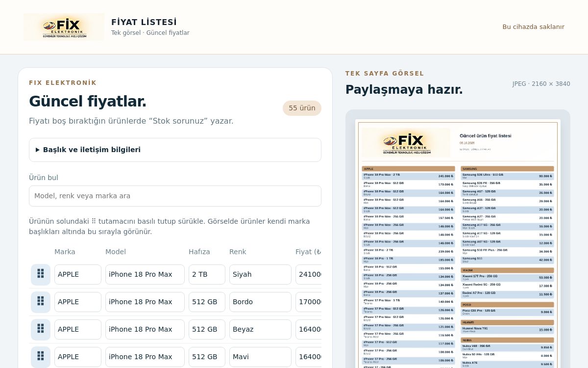Click the Fix Elektronik logo in header

tap(64, 27)
